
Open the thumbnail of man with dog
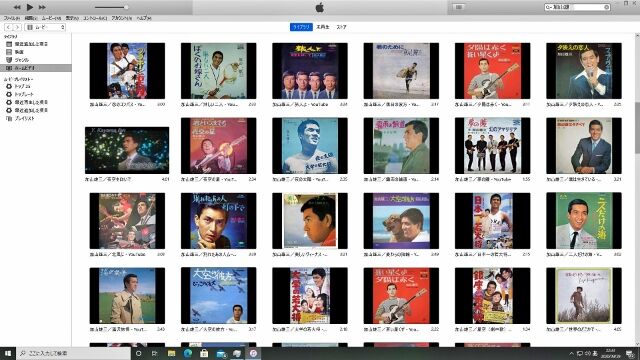401,221
